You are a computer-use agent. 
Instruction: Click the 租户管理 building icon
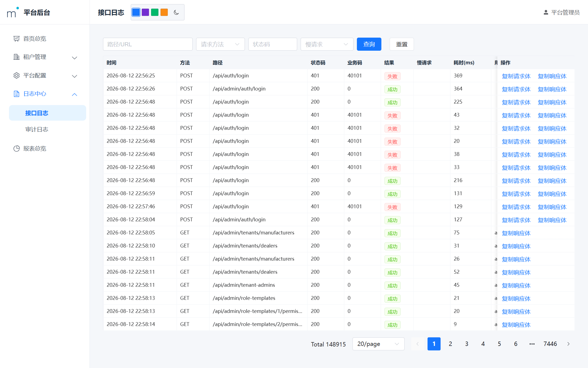click(17, 57)
